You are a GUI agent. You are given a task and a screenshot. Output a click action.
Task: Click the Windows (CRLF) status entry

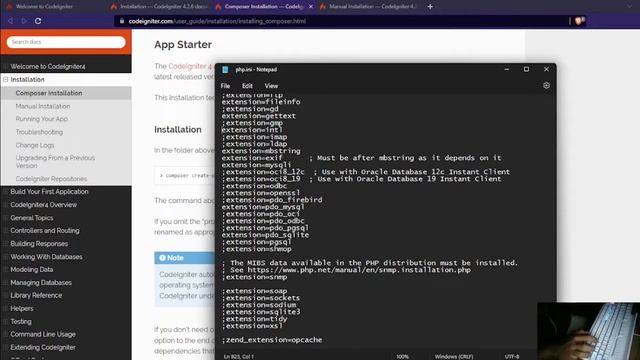pos(454,356)
